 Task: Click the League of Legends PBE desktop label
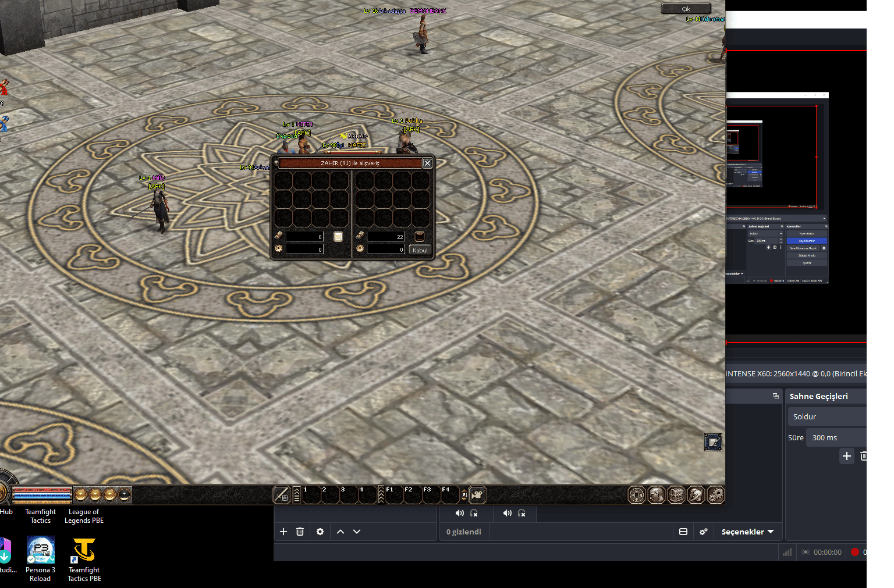pyautogui.click(x=84, y=516)
